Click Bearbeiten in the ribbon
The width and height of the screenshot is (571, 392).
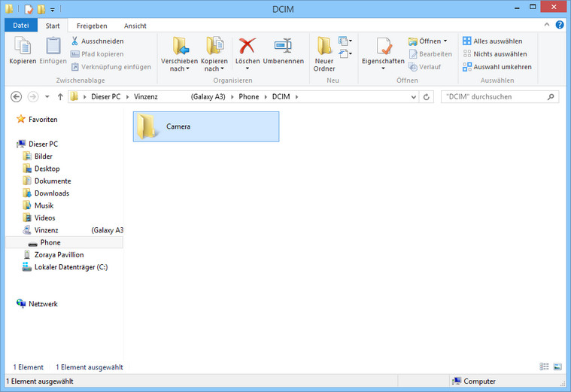430,54
